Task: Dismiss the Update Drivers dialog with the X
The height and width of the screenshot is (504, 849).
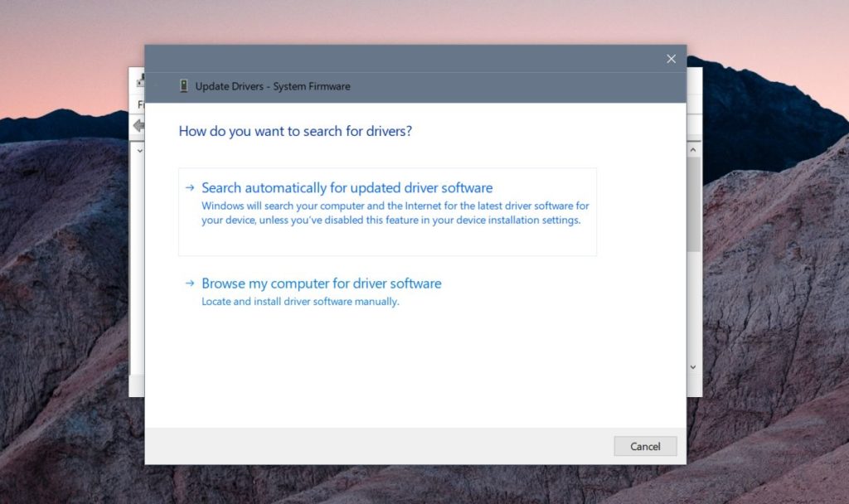Action: coord(671,58)
